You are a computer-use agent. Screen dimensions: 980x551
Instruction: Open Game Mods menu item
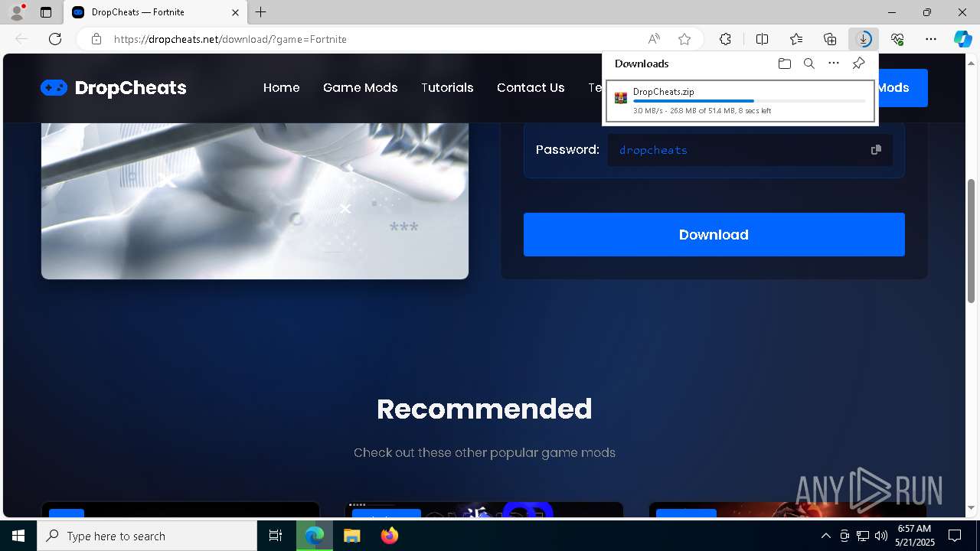361,88
